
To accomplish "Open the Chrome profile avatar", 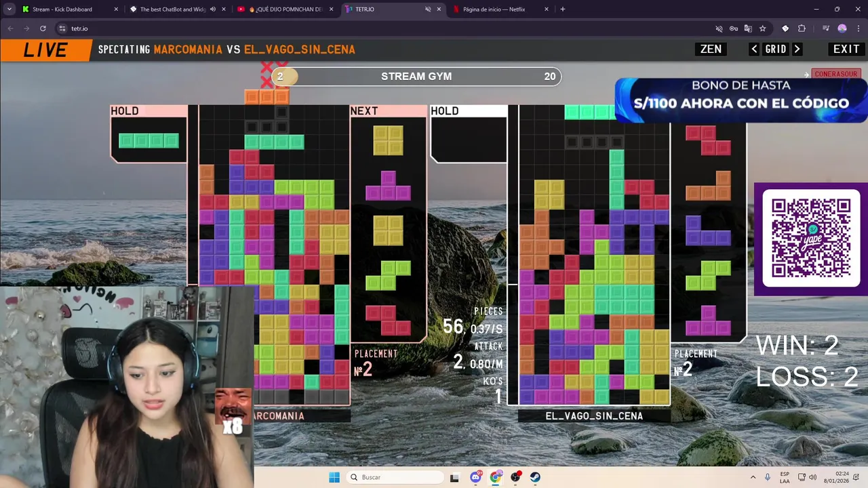I will (x=842, y=28).
